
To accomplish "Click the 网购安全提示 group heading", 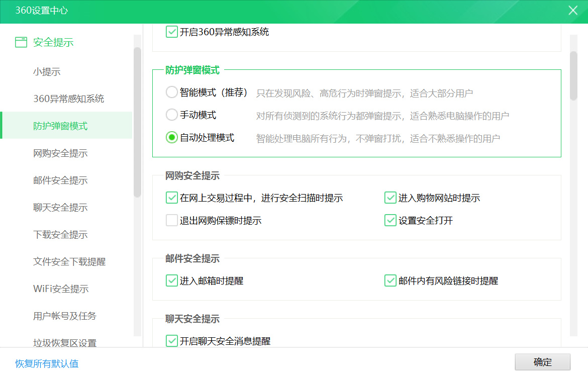I will pos(192,175).
